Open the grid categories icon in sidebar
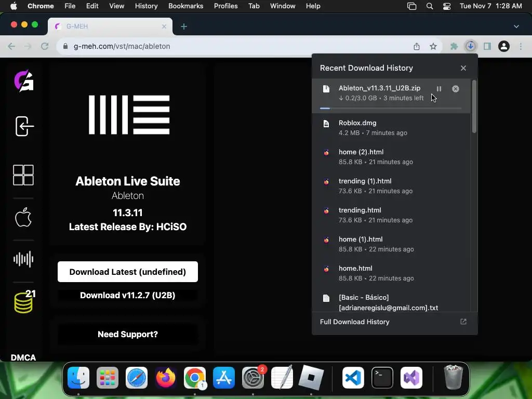532x399 pixels. [23, 175]
